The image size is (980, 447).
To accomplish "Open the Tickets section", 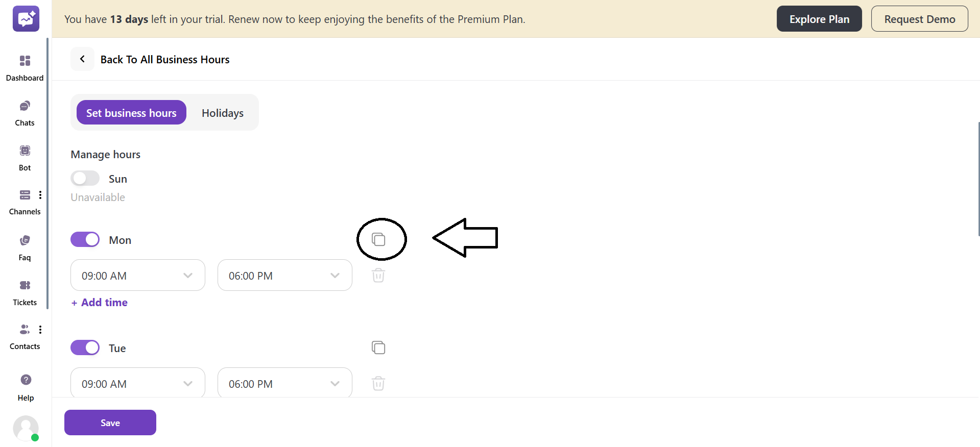I will click(25, 291).
